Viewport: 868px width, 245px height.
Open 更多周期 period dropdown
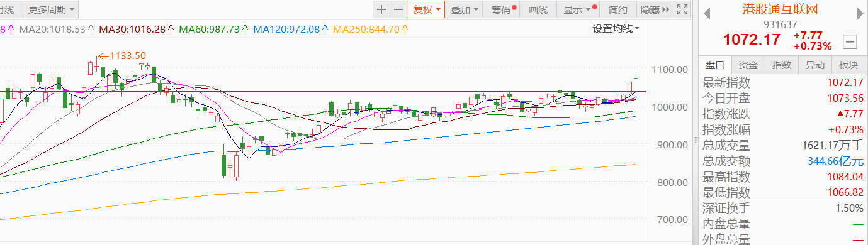(x=51, y=9)
